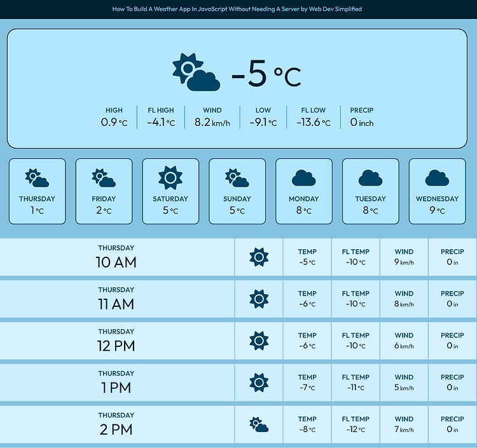The image size is (477, 448).
Task: Click the 2 PM hour heading
Action: click(x=116, y=430)
